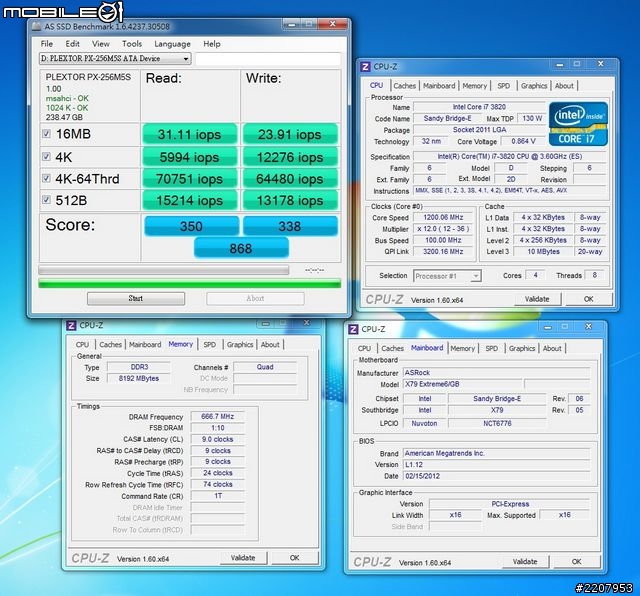
Task: Click Validate in the Memory window
Action: click(243, 558)
